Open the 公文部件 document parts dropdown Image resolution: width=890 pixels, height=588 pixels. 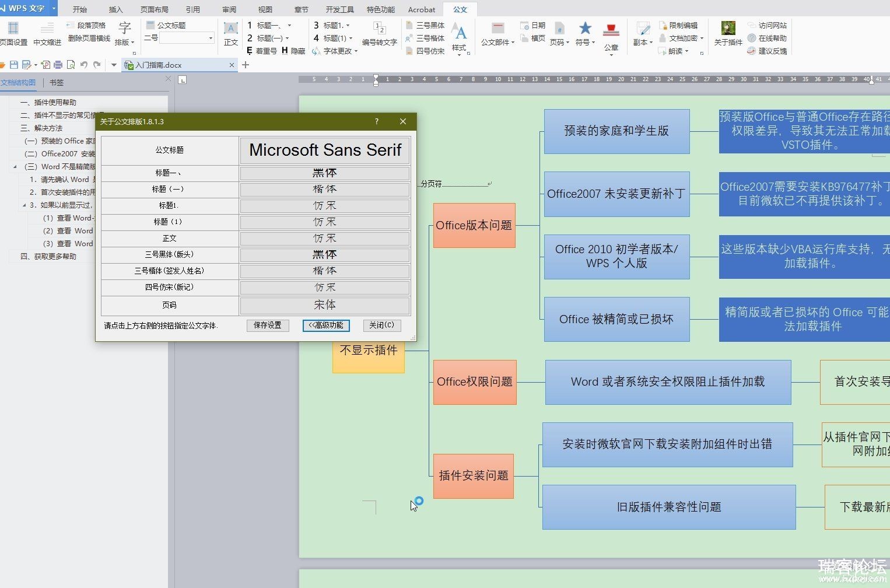[497, 34]
